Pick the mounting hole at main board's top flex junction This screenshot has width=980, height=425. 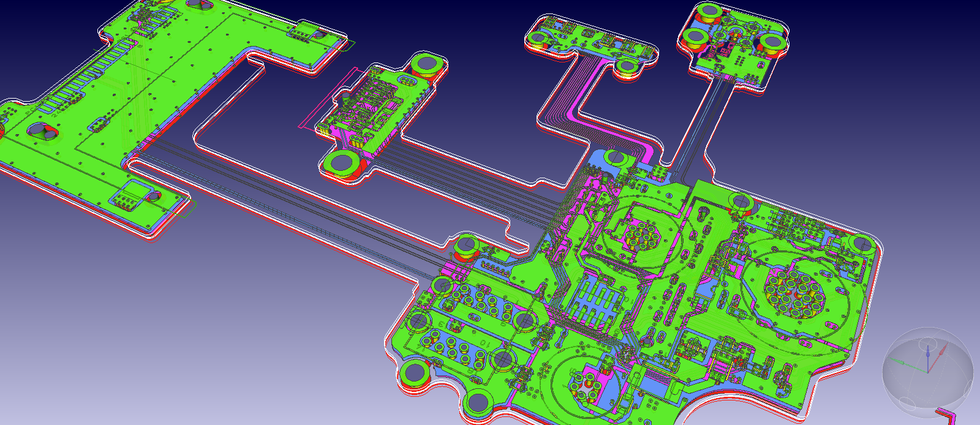tap(616, 157)
